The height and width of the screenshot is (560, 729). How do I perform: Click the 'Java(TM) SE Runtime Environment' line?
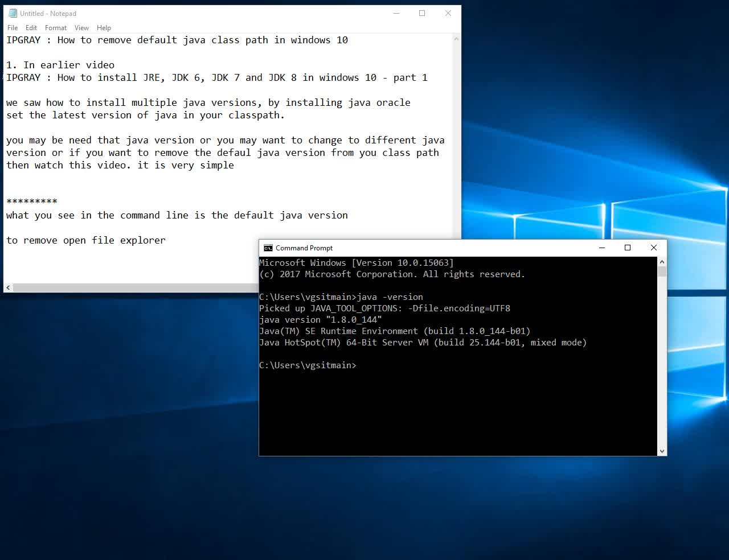click(395, 331)
